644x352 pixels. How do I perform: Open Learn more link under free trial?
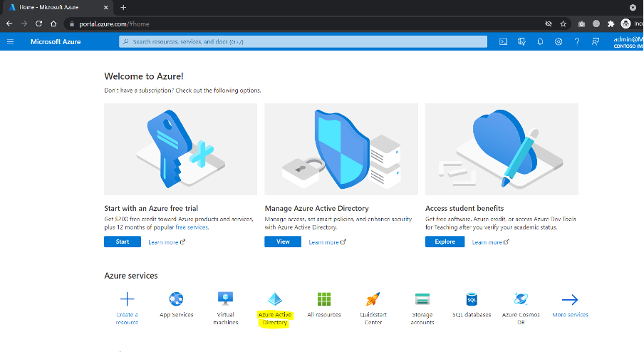[x=167, y=242]
